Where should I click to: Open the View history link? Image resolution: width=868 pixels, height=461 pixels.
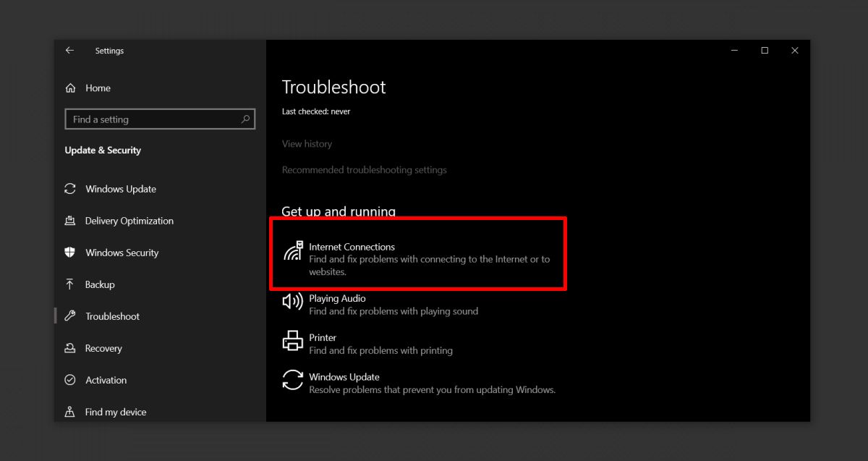click(x=307, y=144)
